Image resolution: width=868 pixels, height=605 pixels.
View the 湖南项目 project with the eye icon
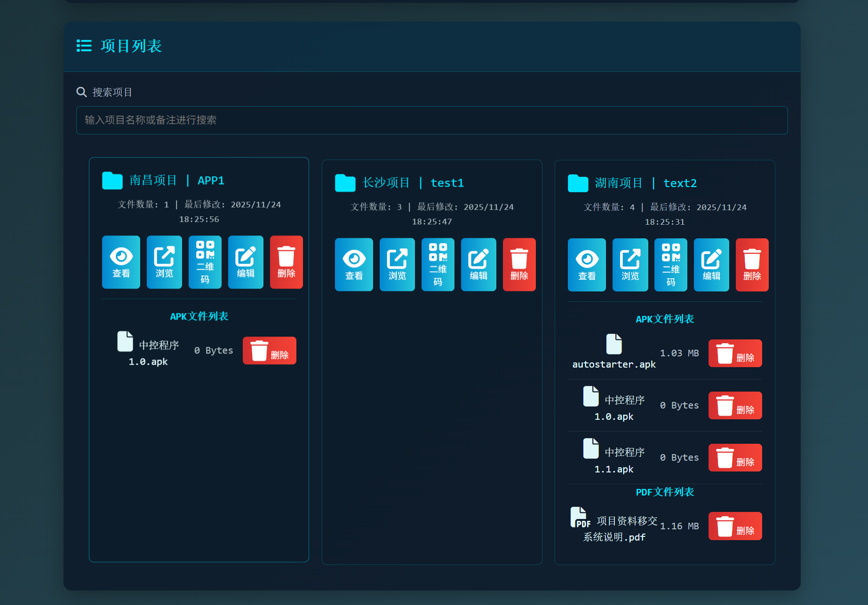click(587, 265)
